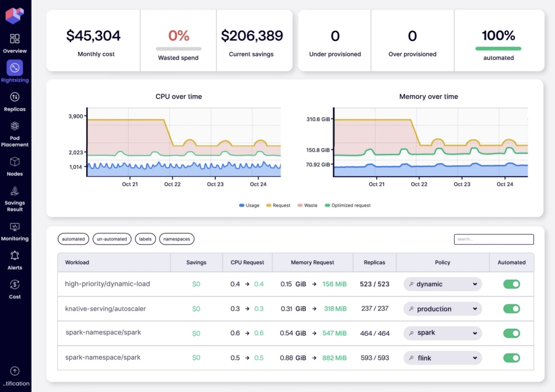555x392 pixels.
Task: Open the Savings Result icon
Action: 15,191
